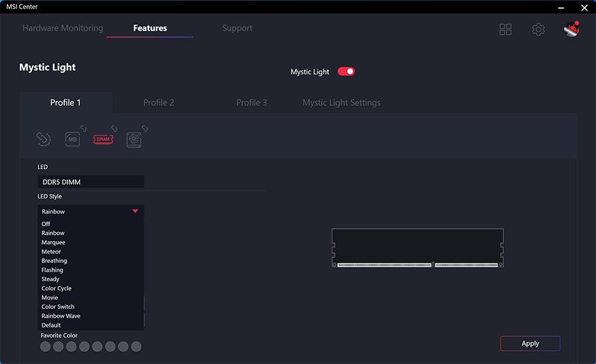Select the DRAM device icon
596x364 pixels.
coord(103,139)
